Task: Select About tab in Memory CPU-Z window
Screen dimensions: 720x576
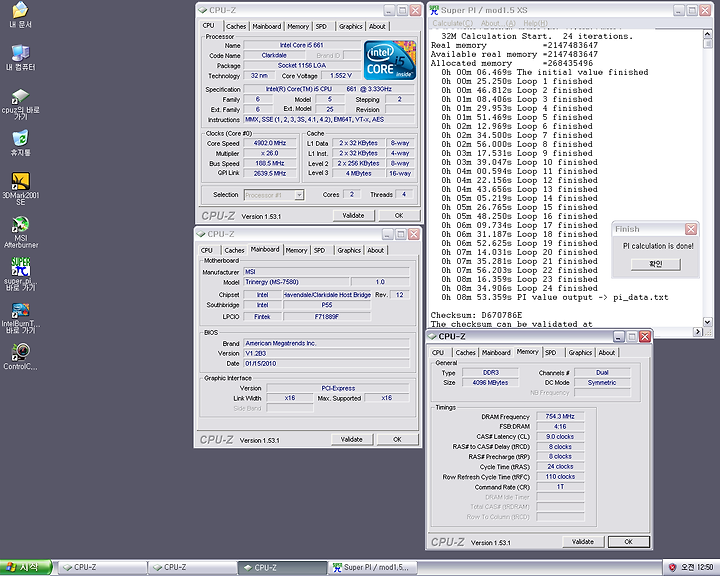Action: pos(607,352)
